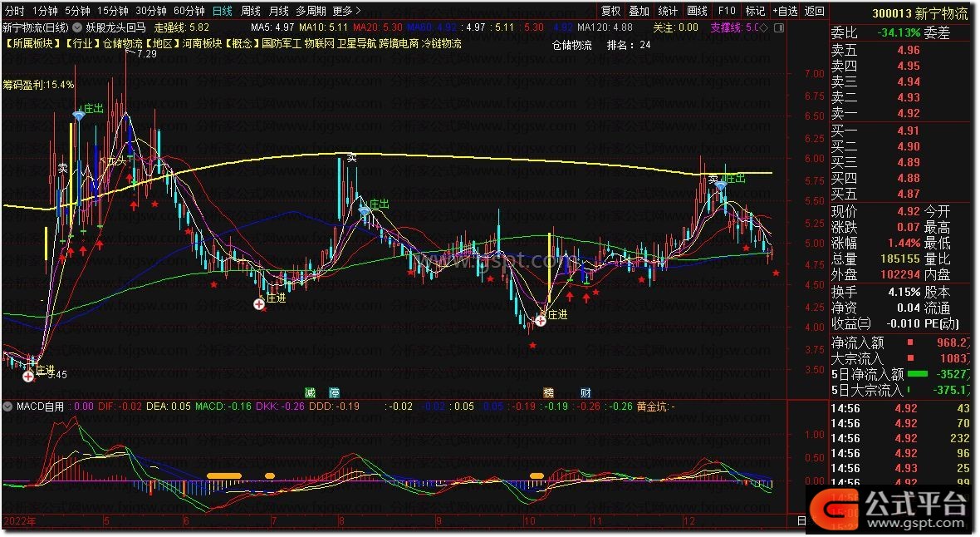Click the 总量 185155 value
The height and width of the screenshot is (537, 980).
(900, 259)
